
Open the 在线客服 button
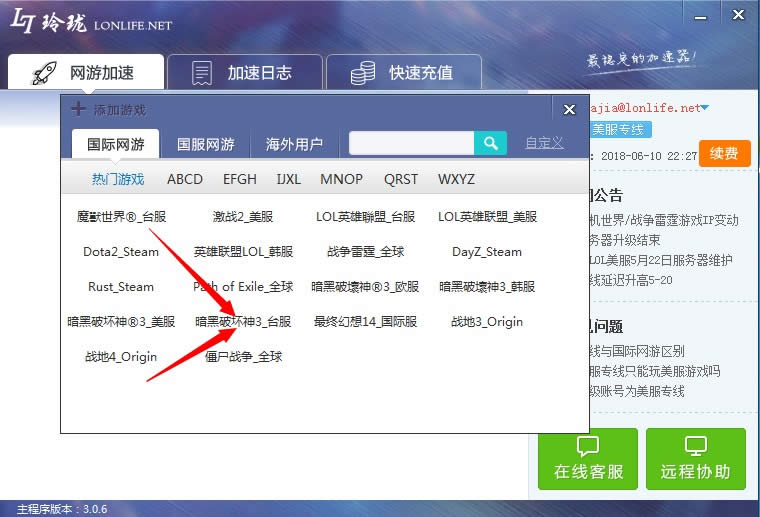pyautogui.click(x=588, y=458)
